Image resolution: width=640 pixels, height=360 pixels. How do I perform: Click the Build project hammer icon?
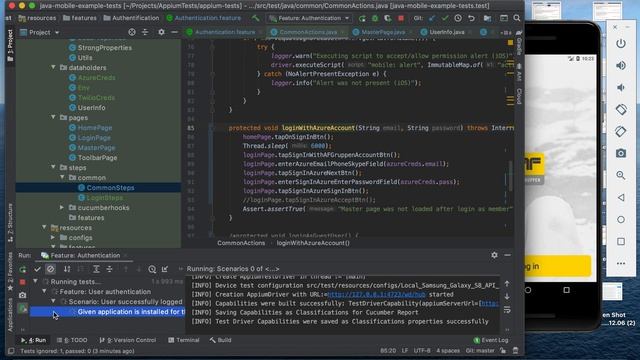point(256,18)
